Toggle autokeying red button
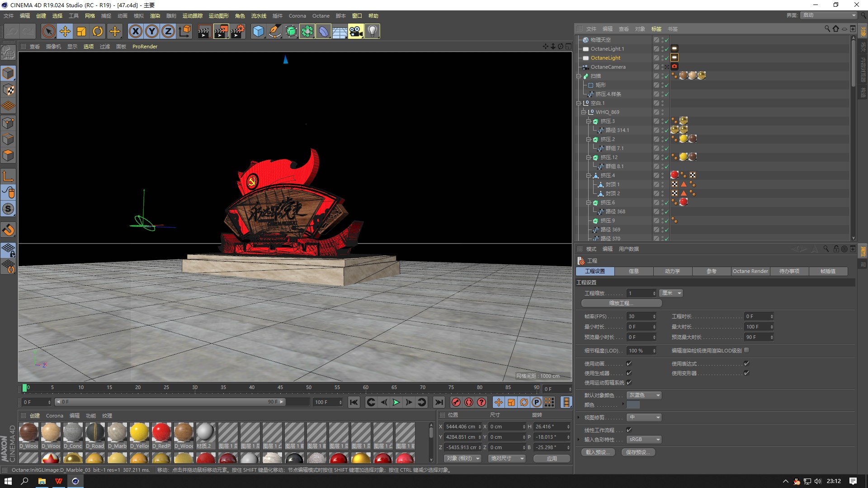 point(469,402)
